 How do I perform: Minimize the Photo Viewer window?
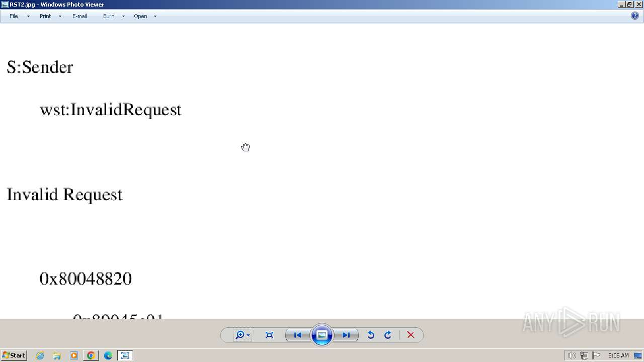pos(621,5)
